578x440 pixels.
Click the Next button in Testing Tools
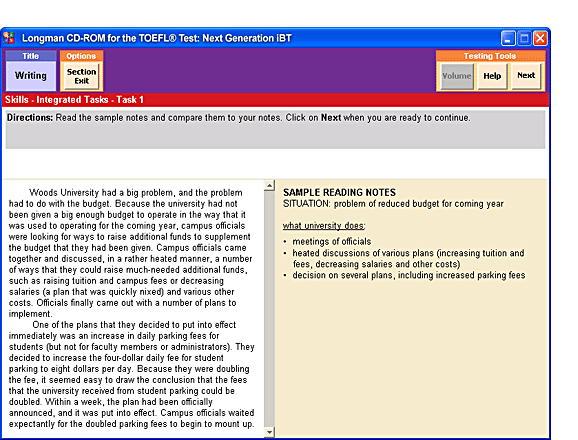point(526,76)
